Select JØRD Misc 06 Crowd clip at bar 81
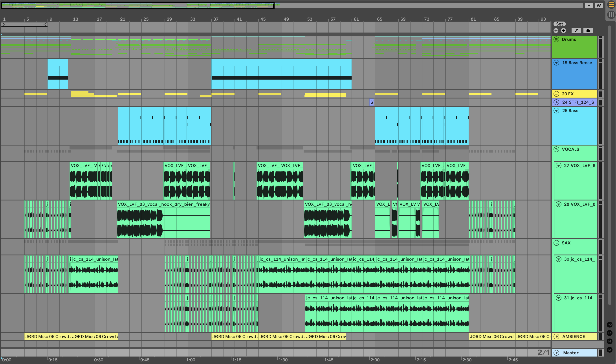 click(x=492, y=337)
